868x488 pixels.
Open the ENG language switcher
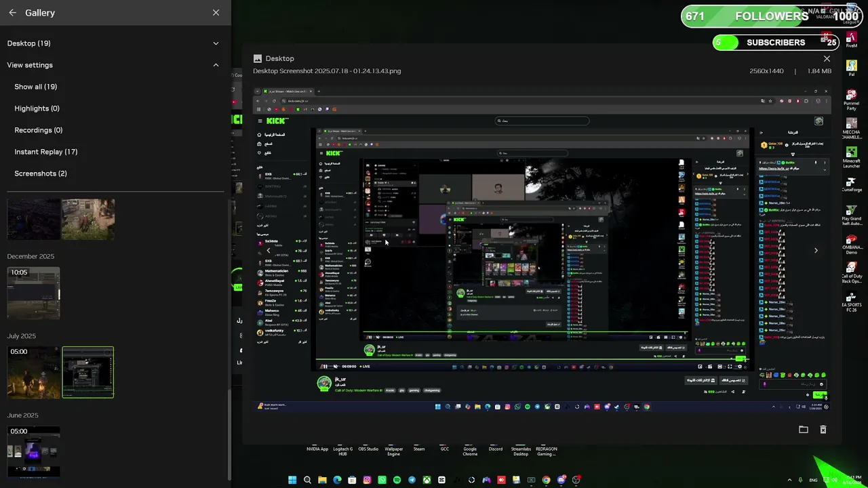pyautogui.click(x=813, y=480)
